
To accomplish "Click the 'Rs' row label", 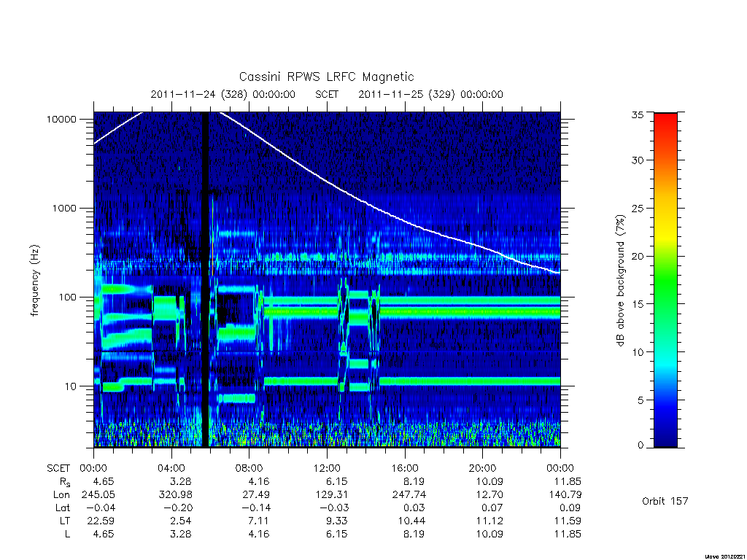I will coord(65,482).
